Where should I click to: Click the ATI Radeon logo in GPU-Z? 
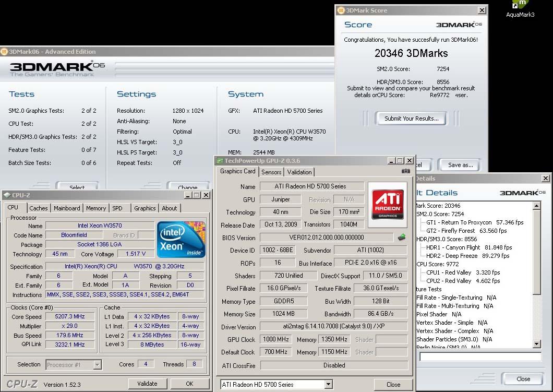388,205
